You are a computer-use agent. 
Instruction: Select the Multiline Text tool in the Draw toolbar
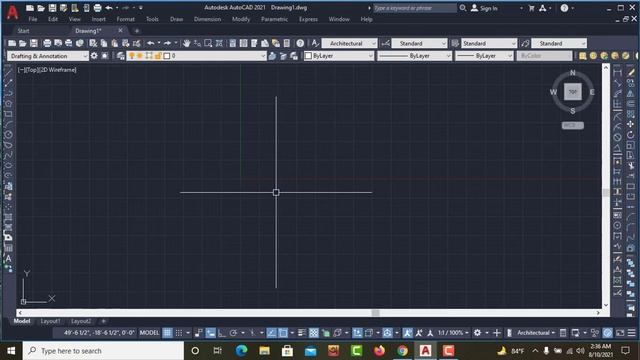(8, 258)
